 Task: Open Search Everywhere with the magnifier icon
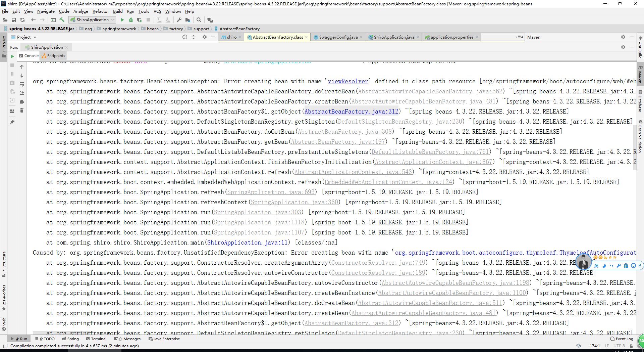(x=199, y=20)
